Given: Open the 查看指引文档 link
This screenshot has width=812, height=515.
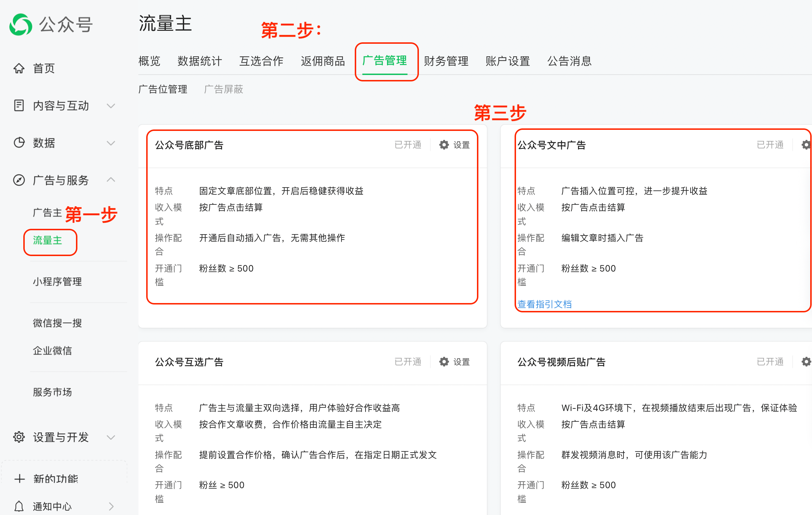Looking at the screenshot, I should (545, 304).
